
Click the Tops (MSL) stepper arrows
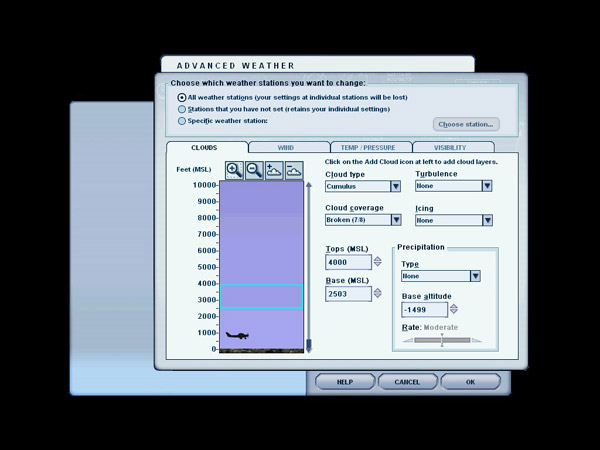[x=378, y=262]
